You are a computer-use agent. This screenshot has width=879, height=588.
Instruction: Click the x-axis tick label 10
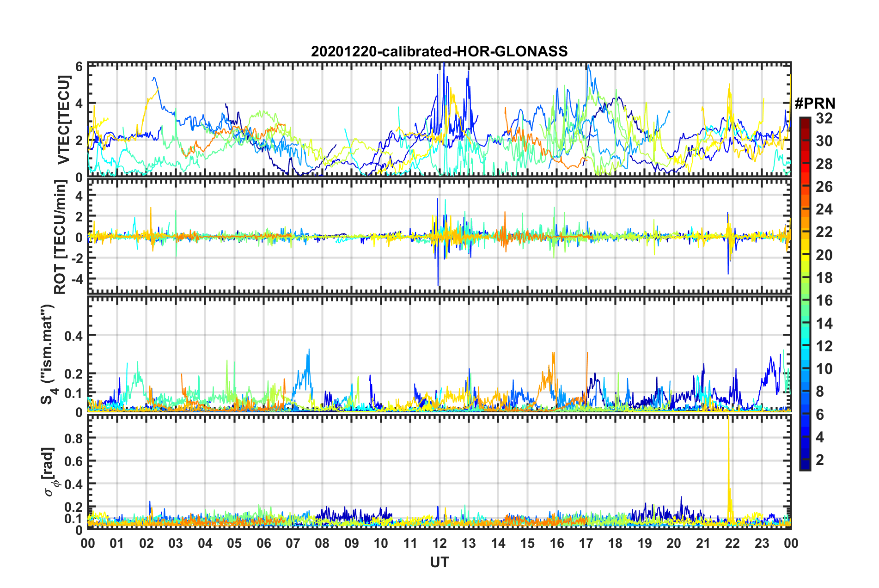point(381,544)
